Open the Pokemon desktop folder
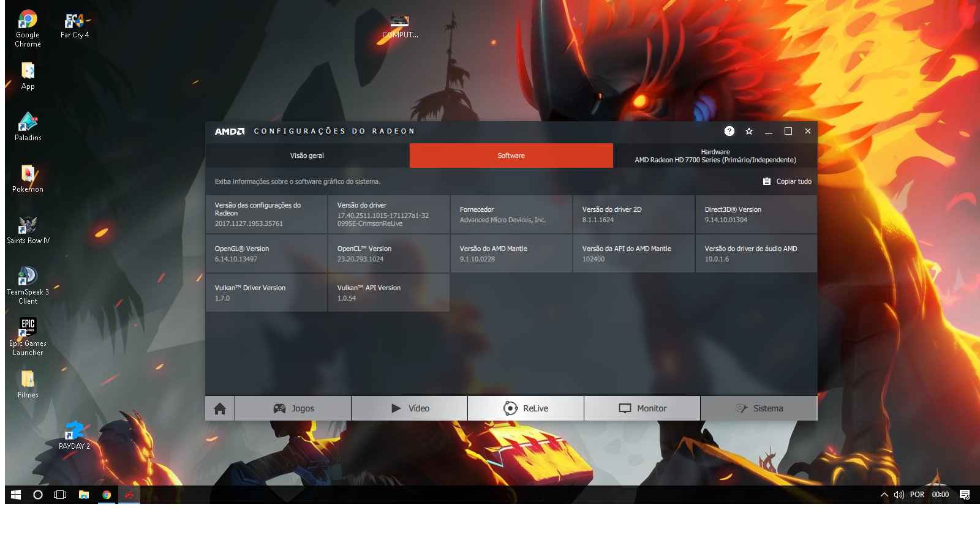980x551 pixels. point(28,178)
